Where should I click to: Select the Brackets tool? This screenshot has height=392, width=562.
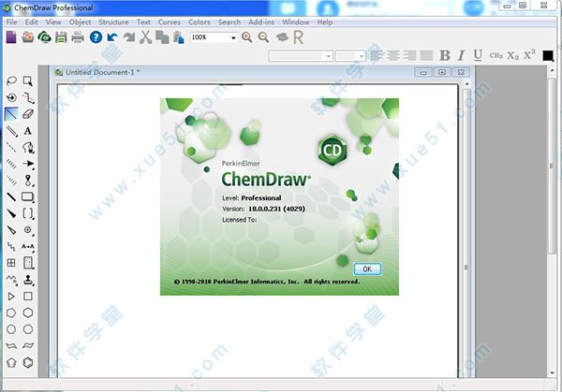[28, 213]
